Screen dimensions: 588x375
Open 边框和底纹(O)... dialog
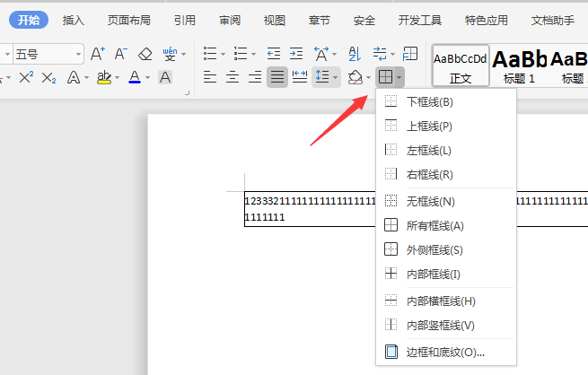point(446,352)
